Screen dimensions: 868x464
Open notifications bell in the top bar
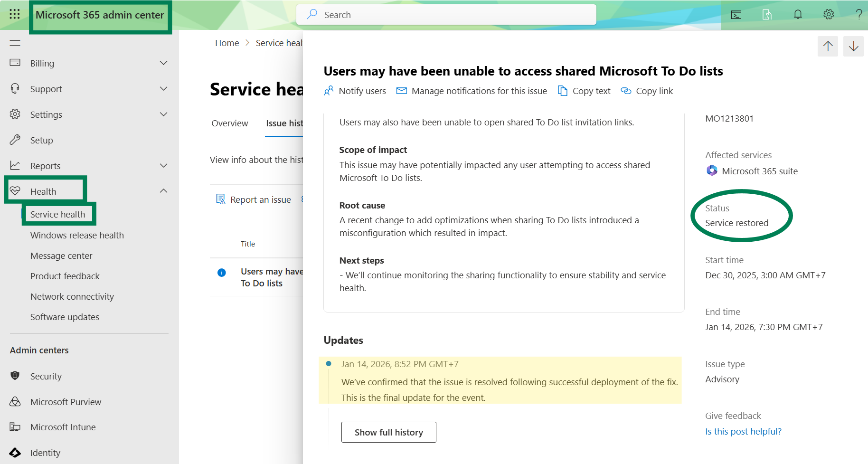[x=797, y=14]
